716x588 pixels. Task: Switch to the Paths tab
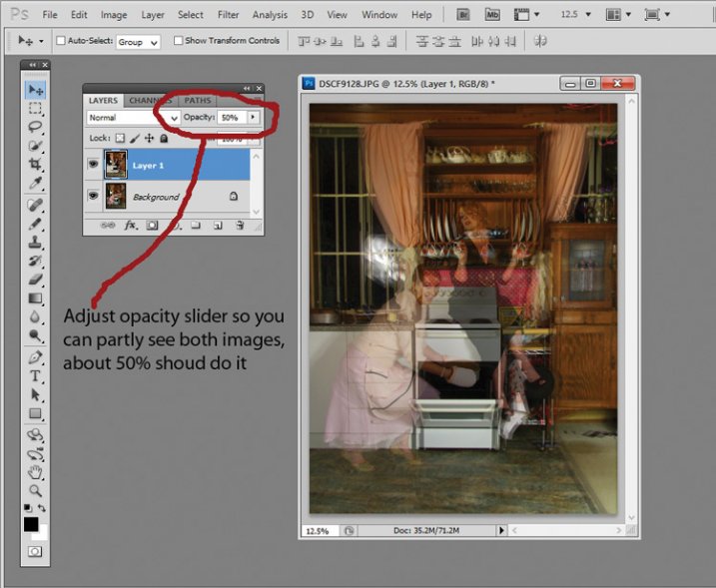[x=198, y=101]
